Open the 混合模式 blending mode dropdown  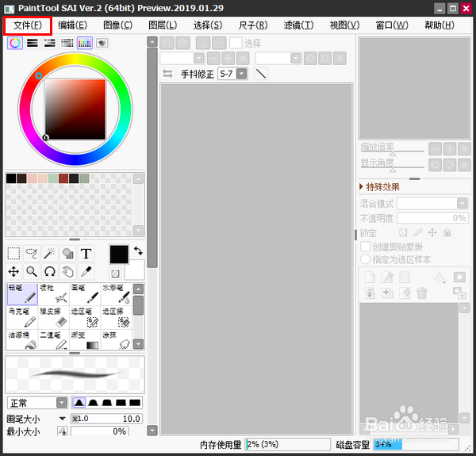(463, 203)
